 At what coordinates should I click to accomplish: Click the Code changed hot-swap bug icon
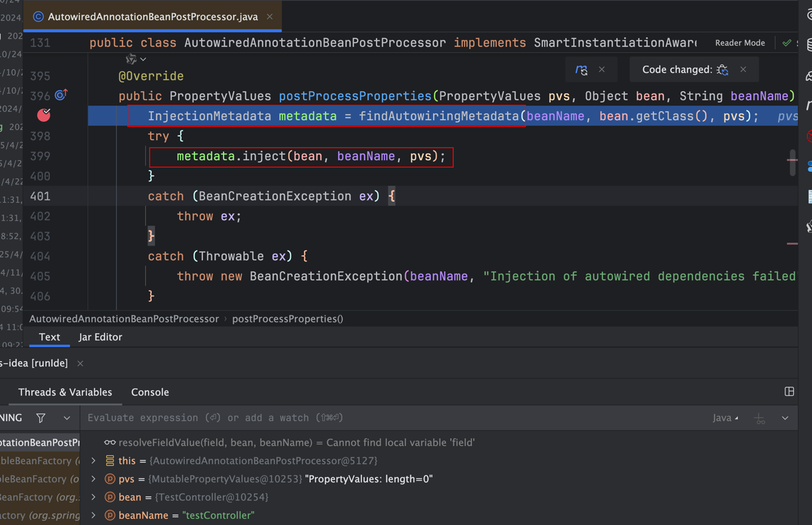click(722, 70)
